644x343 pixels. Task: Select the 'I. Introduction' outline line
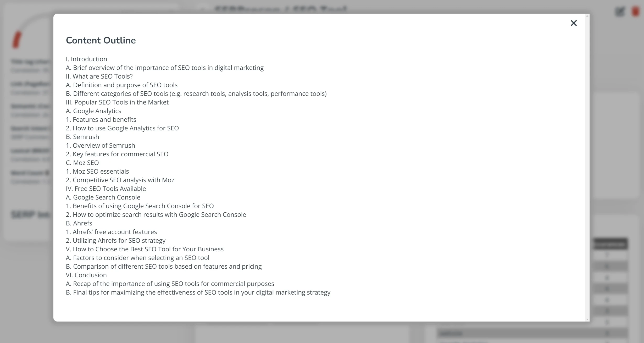pos(86,59)
